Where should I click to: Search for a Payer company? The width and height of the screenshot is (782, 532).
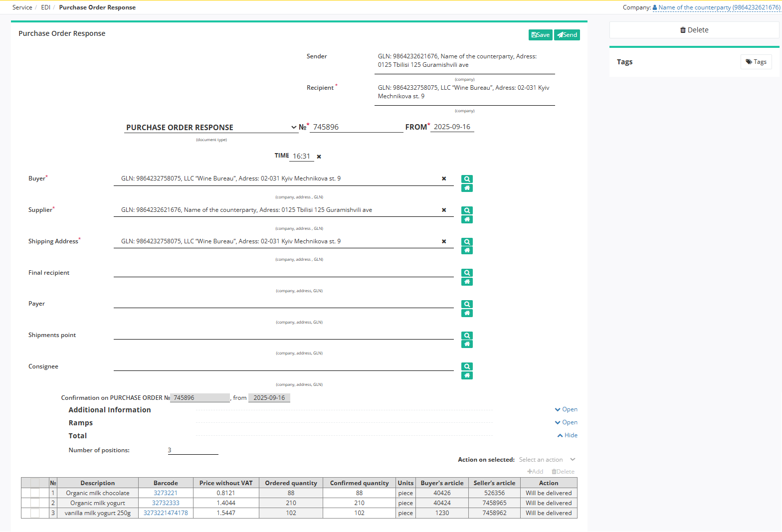click(467, 304)
